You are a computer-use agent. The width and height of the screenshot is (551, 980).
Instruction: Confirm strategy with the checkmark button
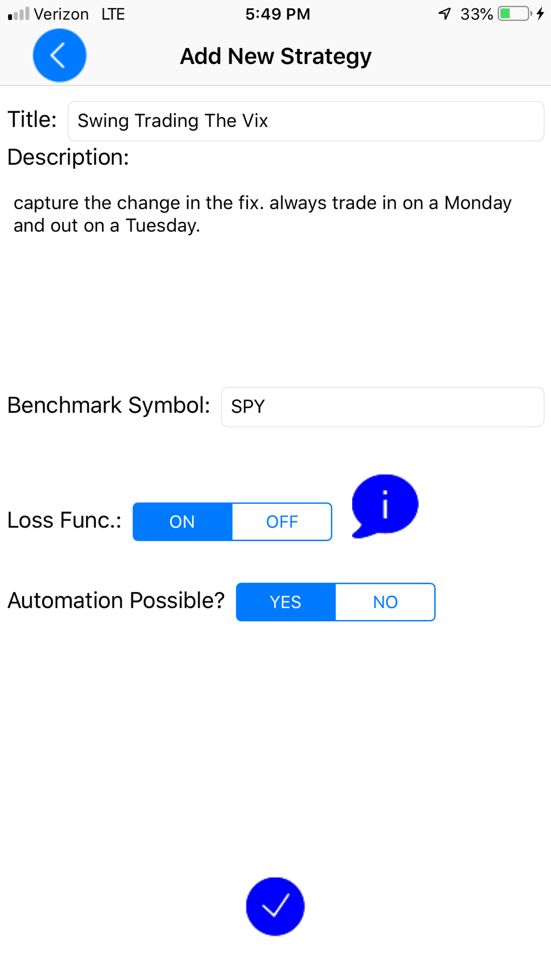click(275, 906)
